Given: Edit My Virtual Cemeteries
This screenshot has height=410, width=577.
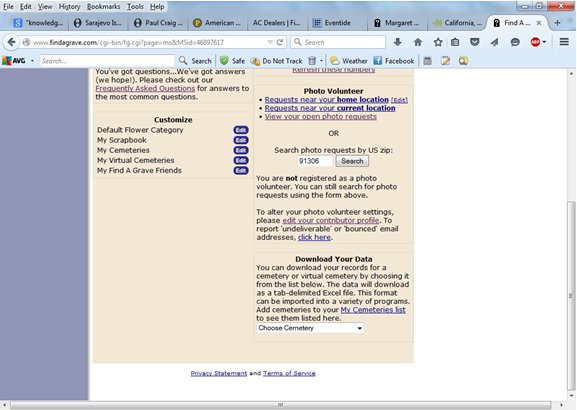Looking at the screenshot, I should [241, 160].
